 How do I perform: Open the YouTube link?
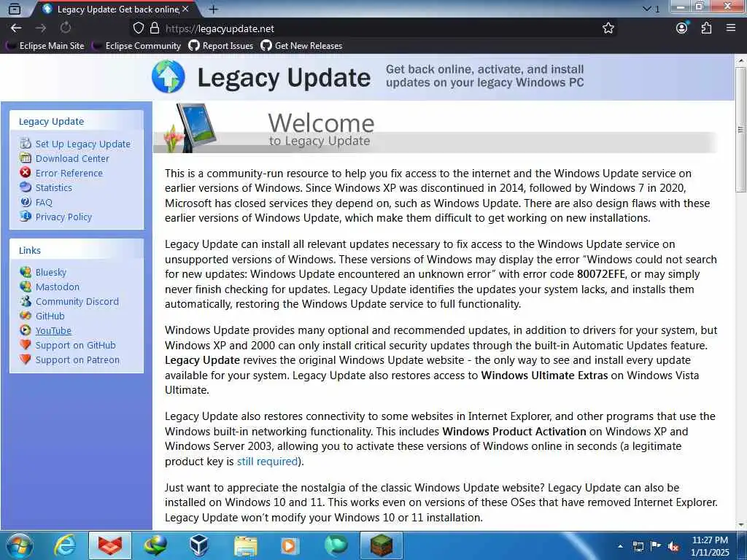click(53, 331)
